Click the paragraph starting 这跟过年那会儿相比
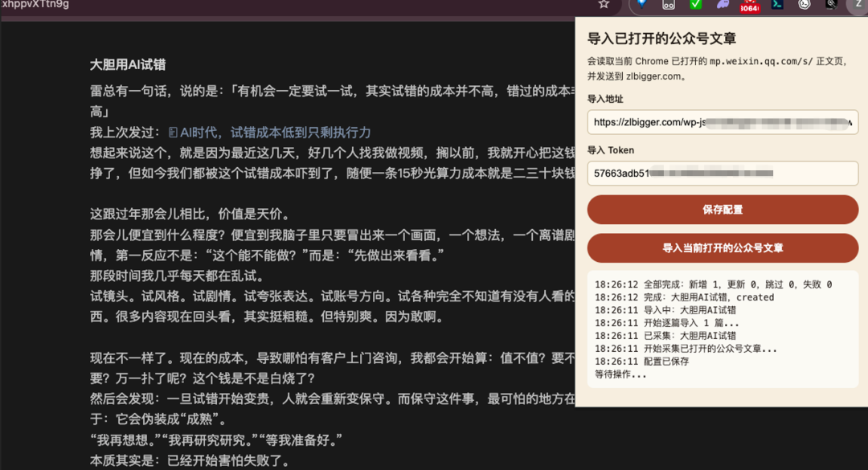 pos(190,215)
